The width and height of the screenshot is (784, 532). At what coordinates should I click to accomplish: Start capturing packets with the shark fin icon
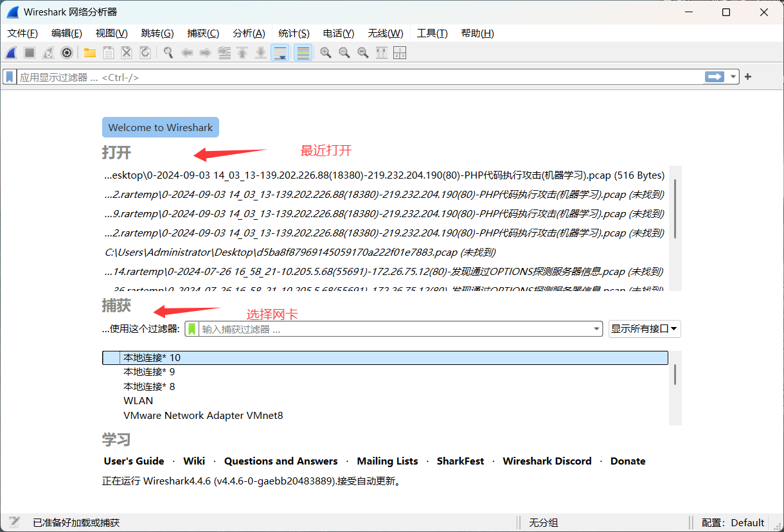click(12, 53)
